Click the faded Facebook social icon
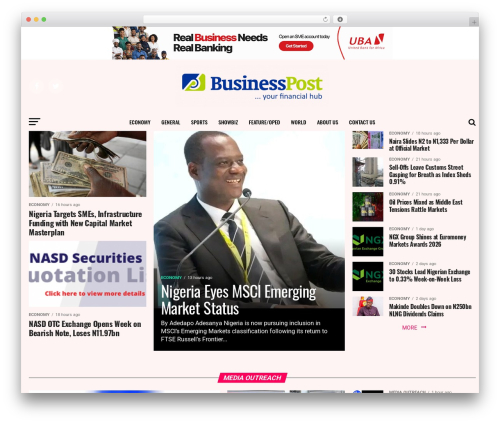The image size is (500, 423). click(37, 86)
